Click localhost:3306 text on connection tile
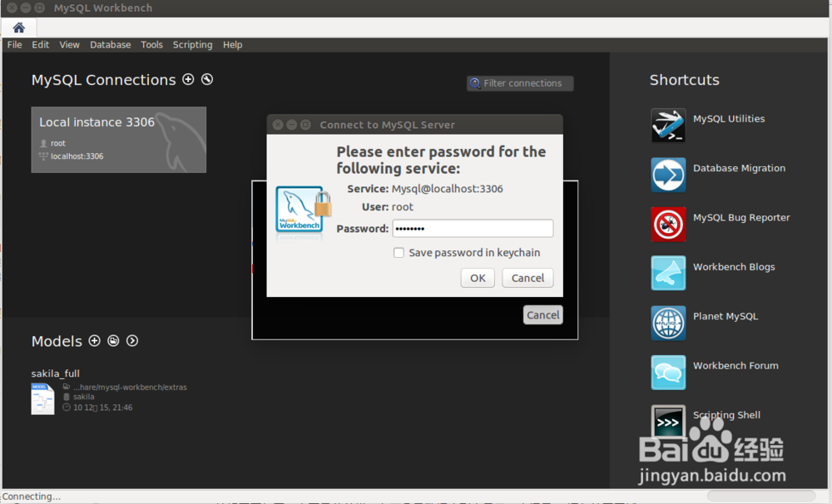Image resolution: width=832 pixels, height=504 pixels. [77, 156]
